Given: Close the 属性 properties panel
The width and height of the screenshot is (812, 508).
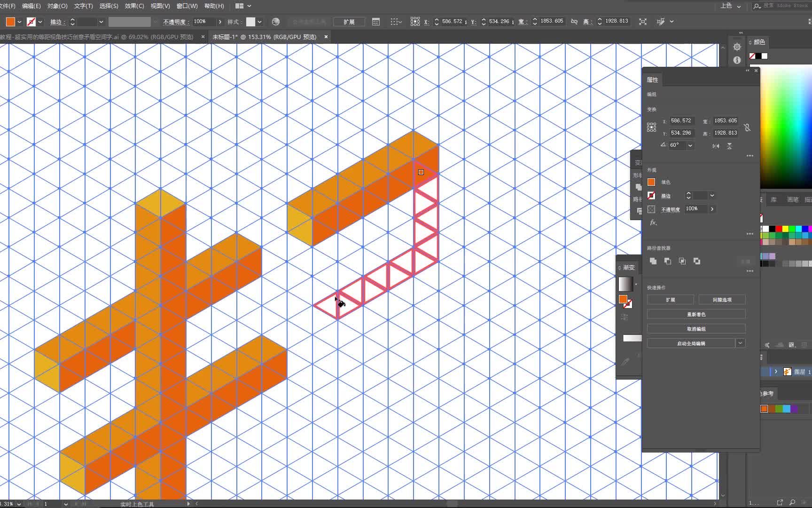Looking at the screenshot, I should click(756, 71).
